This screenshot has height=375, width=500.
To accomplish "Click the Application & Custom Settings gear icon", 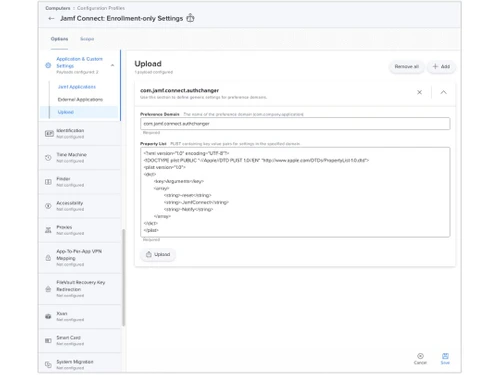I will tap(48, 65).
